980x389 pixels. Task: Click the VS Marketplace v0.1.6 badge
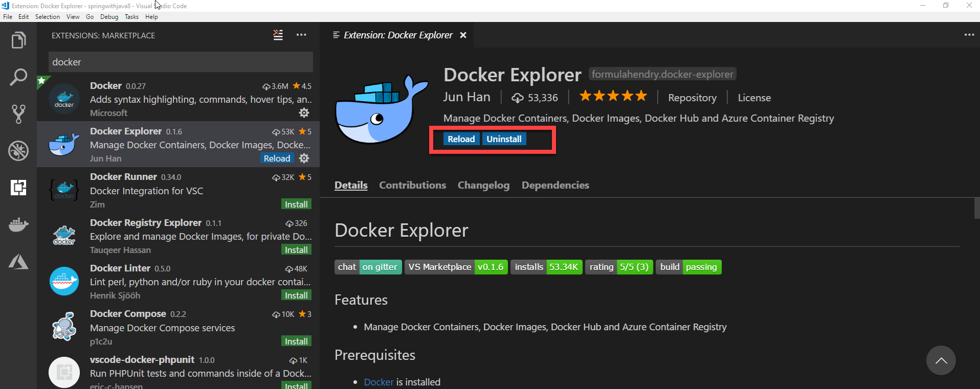pyautogui.click(x=456, y=267)
